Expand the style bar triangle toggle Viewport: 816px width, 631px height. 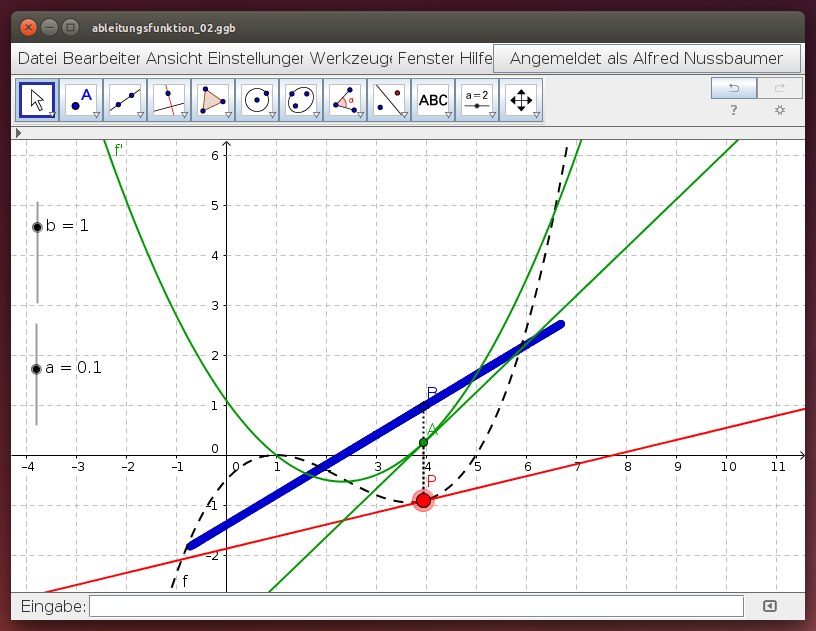tap(18, 133)
